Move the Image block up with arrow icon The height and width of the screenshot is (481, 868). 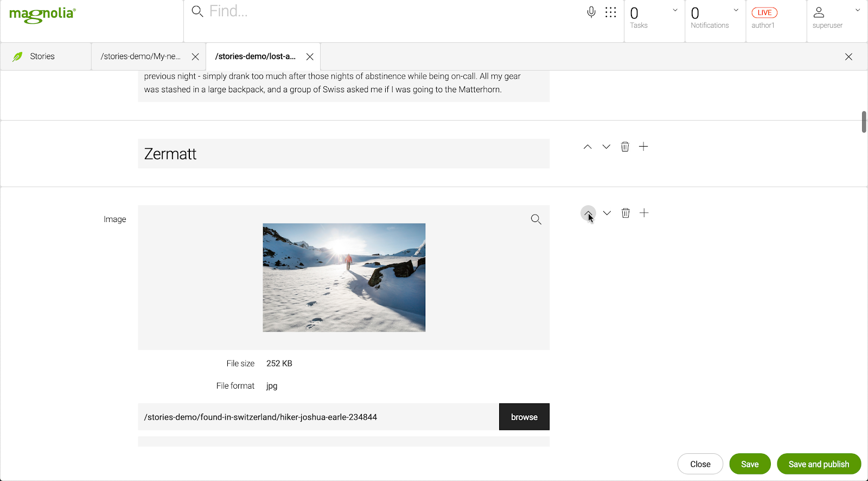pos(588,213)
